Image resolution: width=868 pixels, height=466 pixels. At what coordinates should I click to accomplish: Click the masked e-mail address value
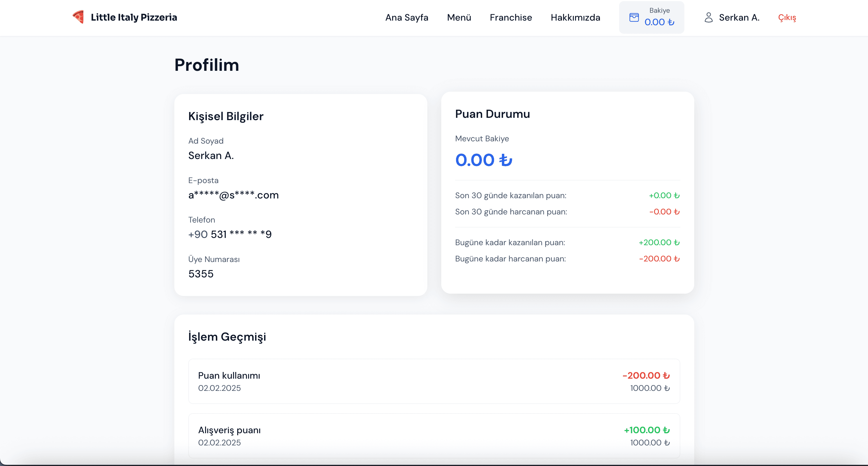click(x=233, y=195)
